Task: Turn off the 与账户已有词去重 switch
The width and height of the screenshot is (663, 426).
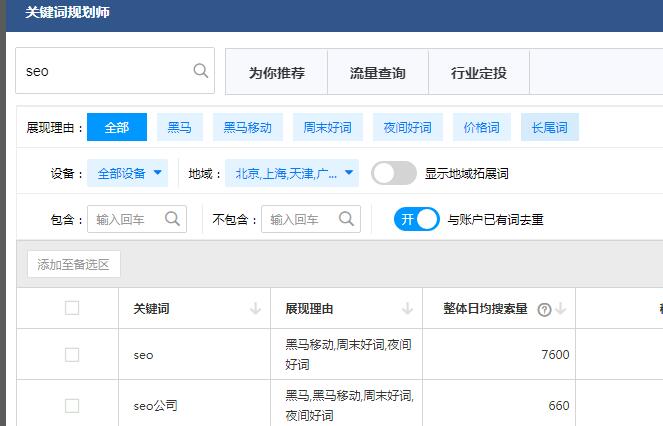Action: (x=416, y=219)
